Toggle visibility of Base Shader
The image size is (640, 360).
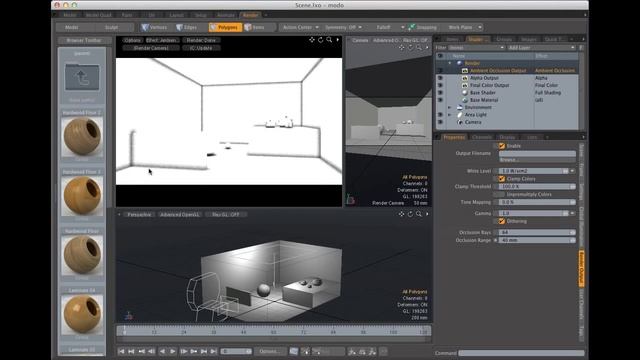coord(440,93)
